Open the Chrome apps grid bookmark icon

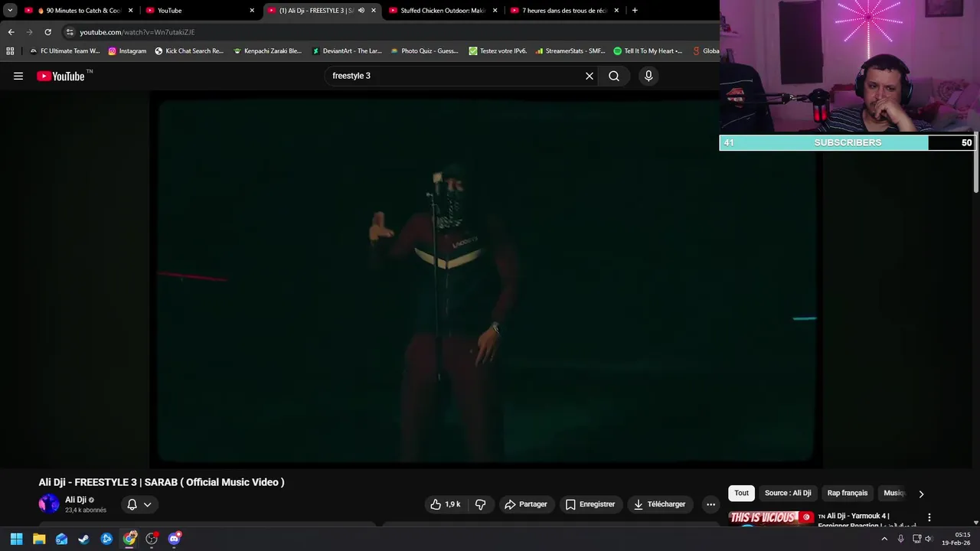click(x=10, y=51)
